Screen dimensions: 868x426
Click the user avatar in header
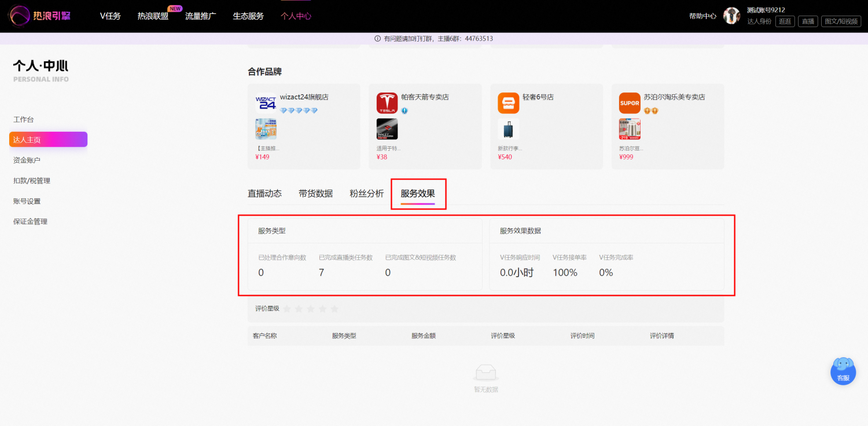click(x=731, y=16)
